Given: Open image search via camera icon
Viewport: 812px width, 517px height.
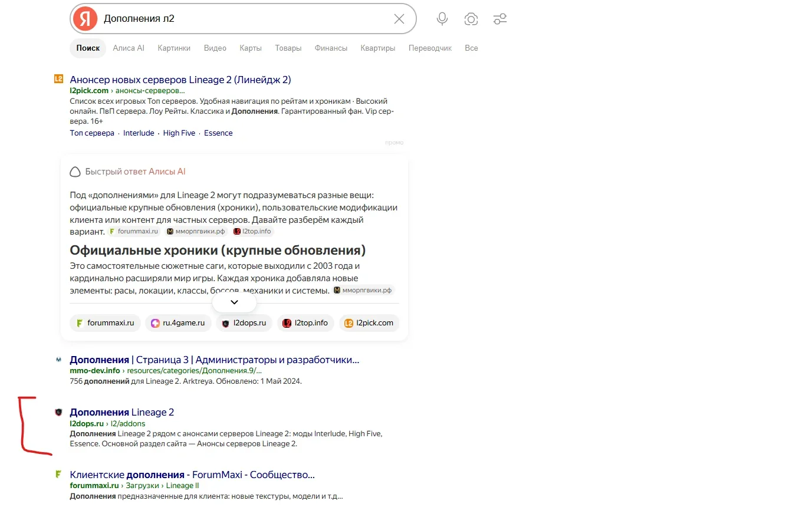Looking at the screenshot, I should click(471, 19).
